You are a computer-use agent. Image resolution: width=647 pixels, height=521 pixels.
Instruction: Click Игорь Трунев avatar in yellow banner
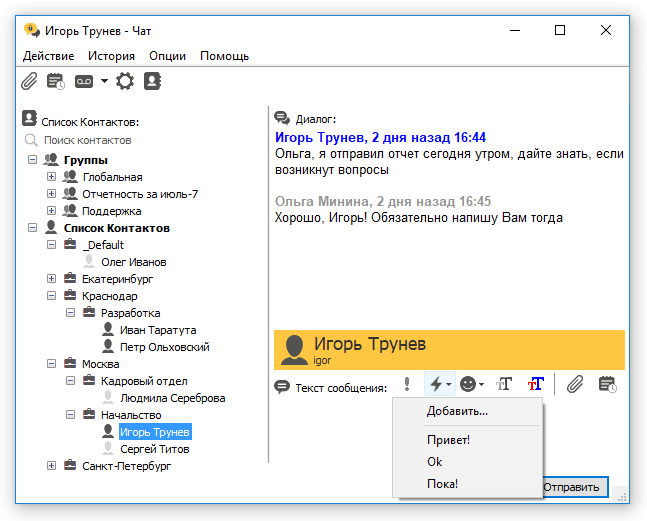[294, 350]
